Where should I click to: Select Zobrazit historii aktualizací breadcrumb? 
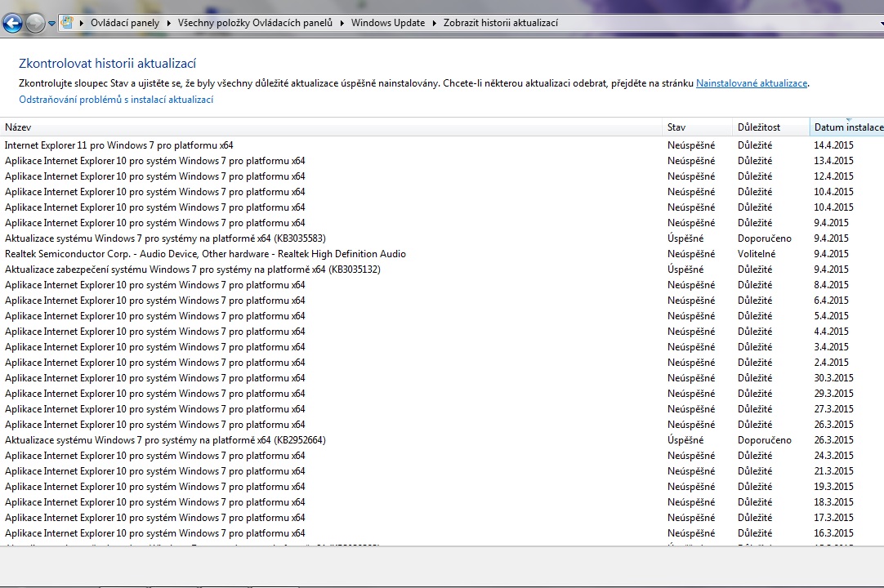pyautogui.click(x=501, y=23)
